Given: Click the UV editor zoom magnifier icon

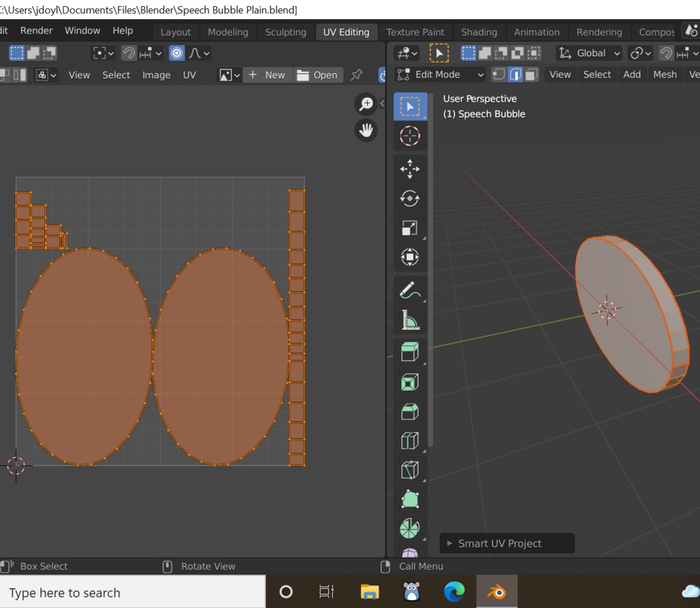Looking at the screenshot, I should tap(366, 104).
